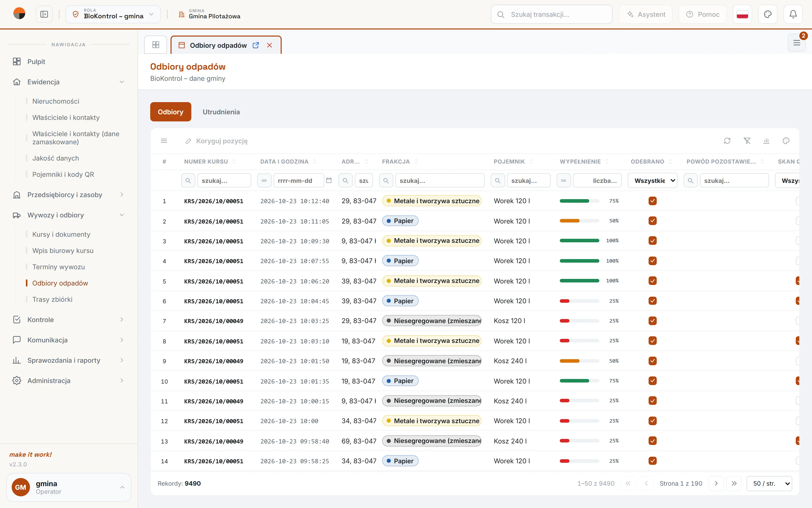Click the 75% fill bar in row 1

coord(579,201)
